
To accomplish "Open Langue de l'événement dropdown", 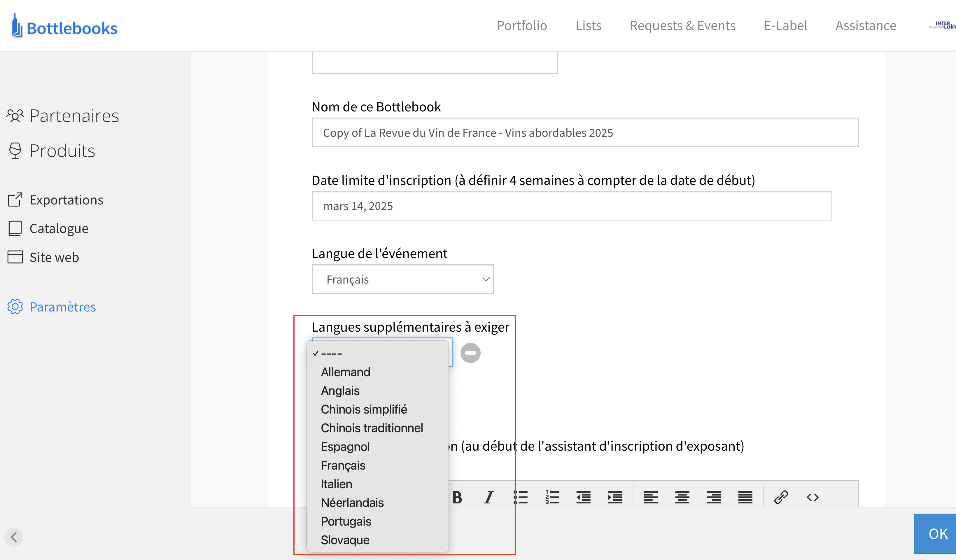I will coord(402,279).
